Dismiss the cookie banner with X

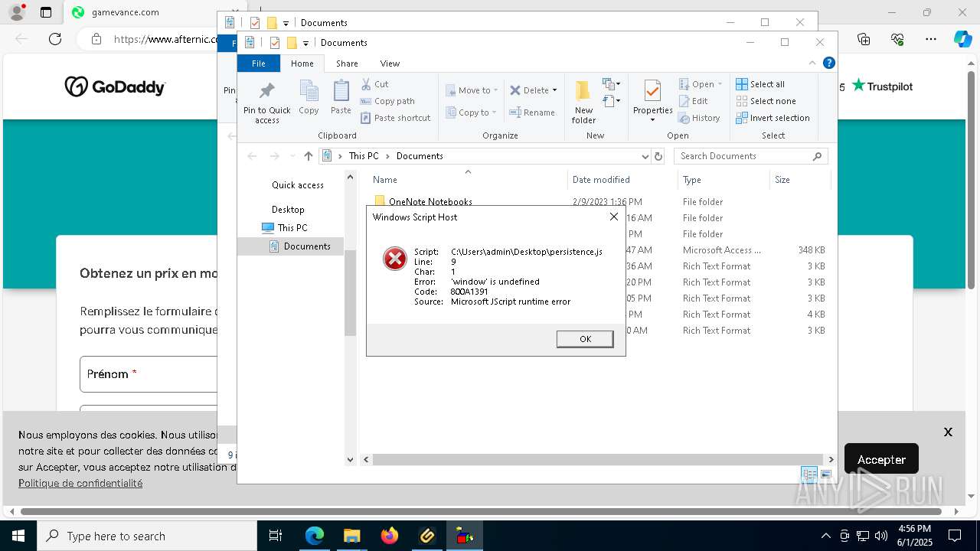click(x=948, y=432)
